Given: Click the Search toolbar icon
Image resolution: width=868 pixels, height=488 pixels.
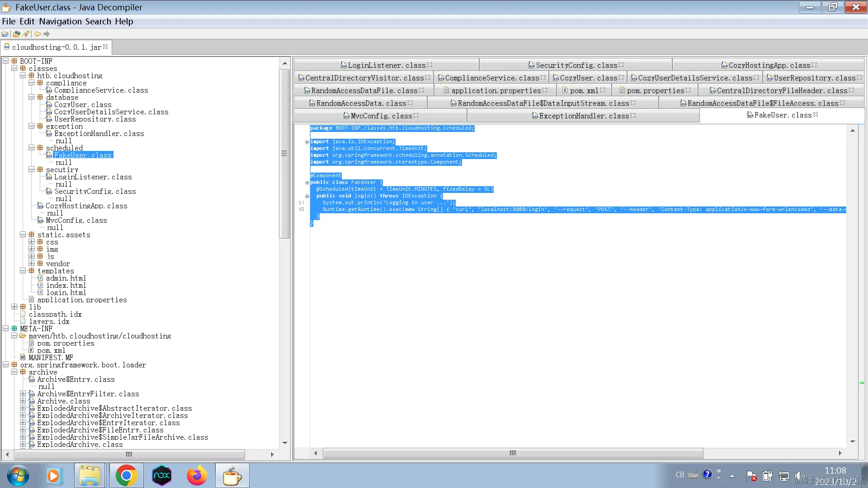Looking at the screenshot, I should click(26, 34).
